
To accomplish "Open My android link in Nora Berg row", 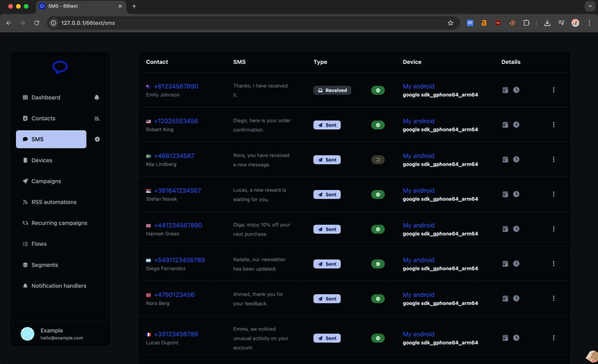I will (419, 295).
